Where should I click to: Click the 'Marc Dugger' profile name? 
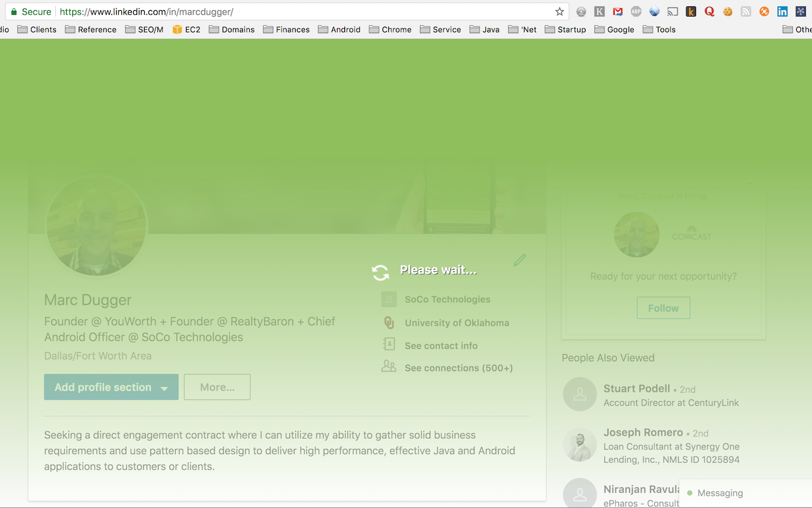88,300
